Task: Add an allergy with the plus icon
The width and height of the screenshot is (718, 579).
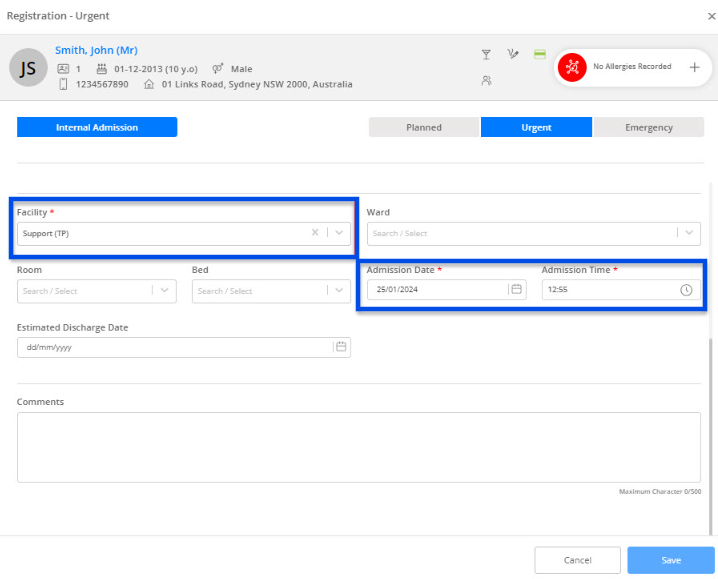Action: point(694,67)
